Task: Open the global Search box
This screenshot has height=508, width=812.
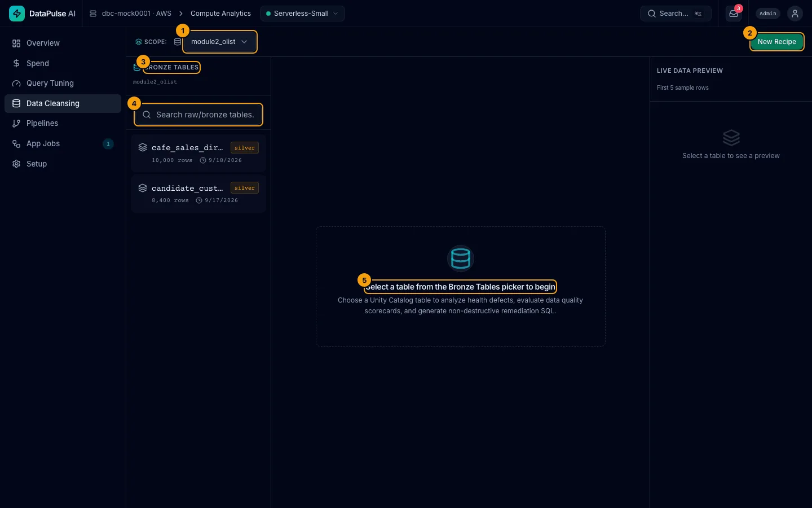Action: [x=676, y=14]
